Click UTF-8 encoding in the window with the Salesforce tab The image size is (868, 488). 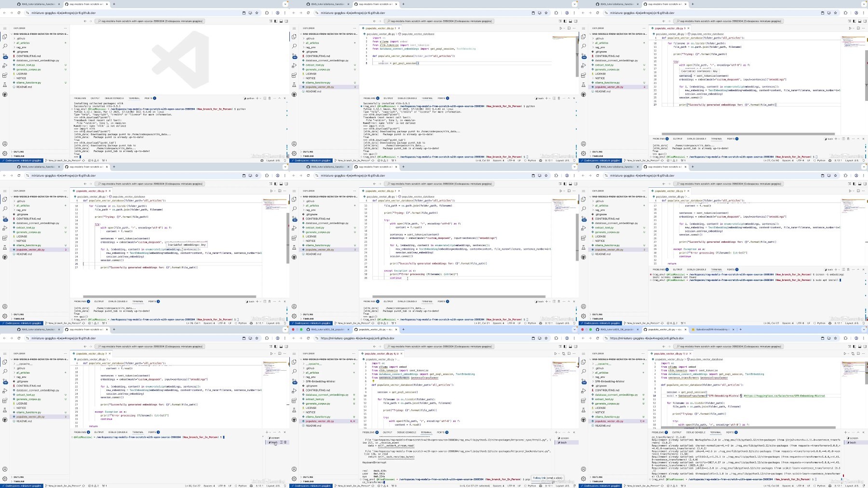click(800, 486)
